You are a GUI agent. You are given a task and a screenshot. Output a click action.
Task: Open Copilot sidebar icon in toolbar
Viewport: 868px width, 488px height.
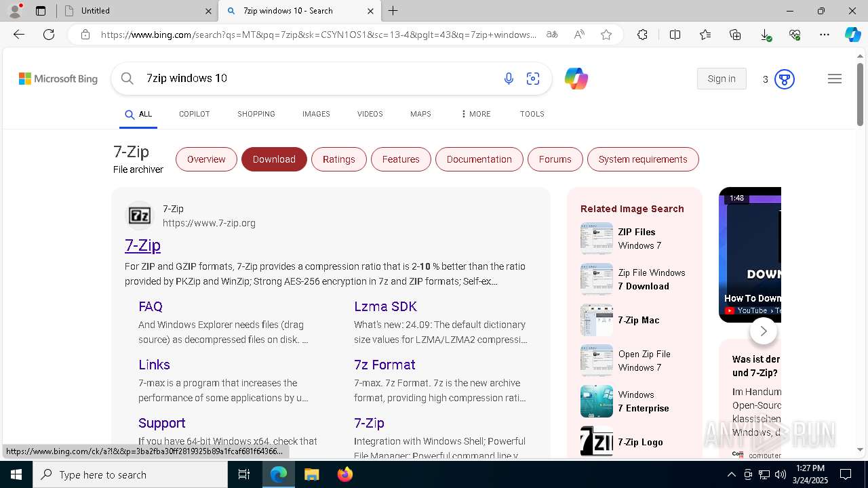[x=852, y=35]
